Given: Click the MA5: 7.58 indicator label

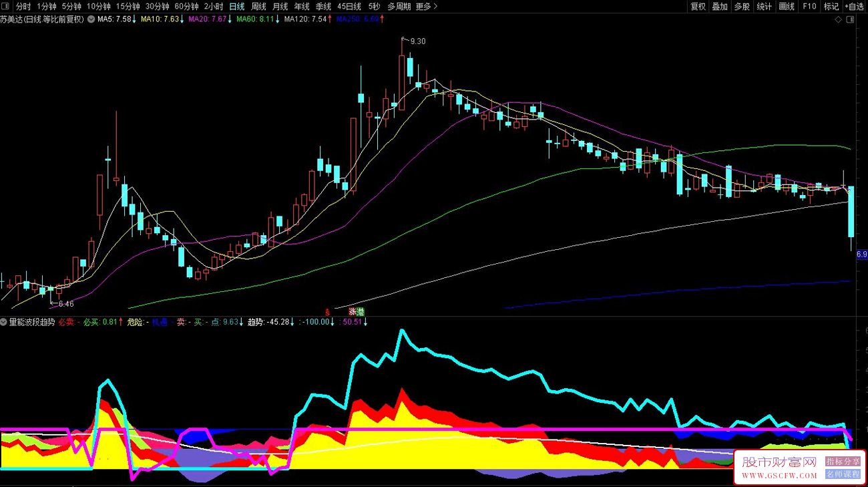Looking at the screenshot, I should click(x=117, y=19).
